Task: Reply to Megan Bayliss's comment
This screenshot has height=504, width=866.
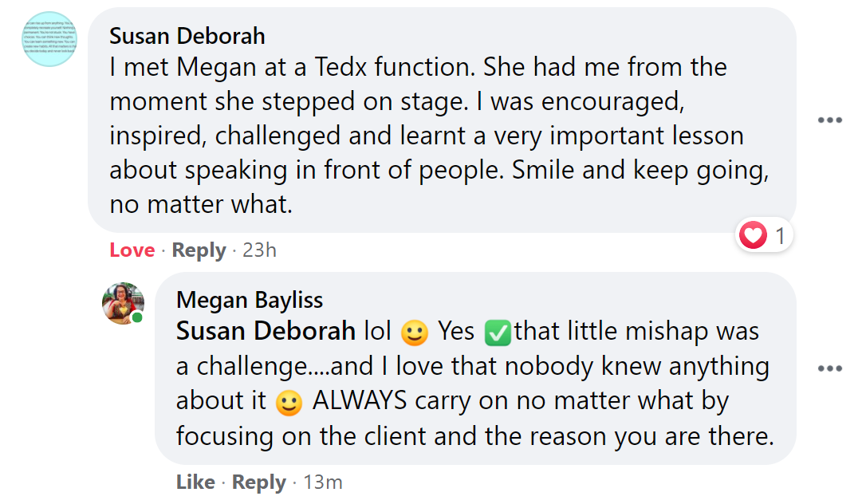Action: 259,482
